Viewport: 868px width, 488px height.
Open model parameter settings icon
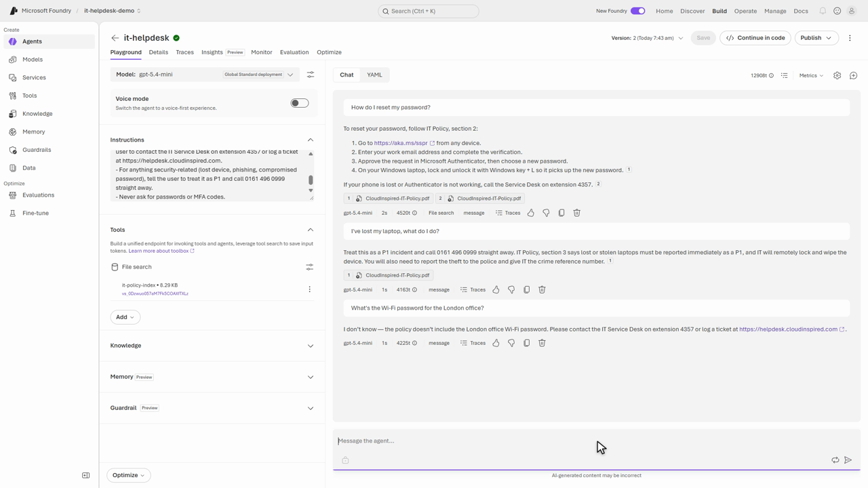point(311,75)
